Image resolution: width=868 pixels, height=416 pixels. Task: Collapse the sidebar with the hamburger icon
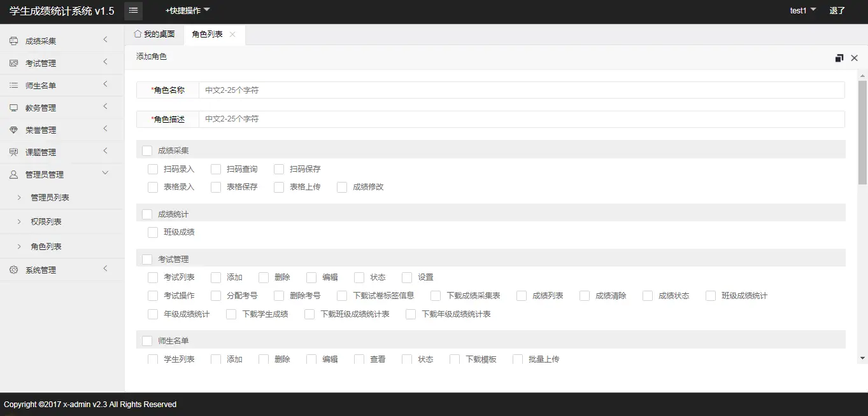click(132, 10)
